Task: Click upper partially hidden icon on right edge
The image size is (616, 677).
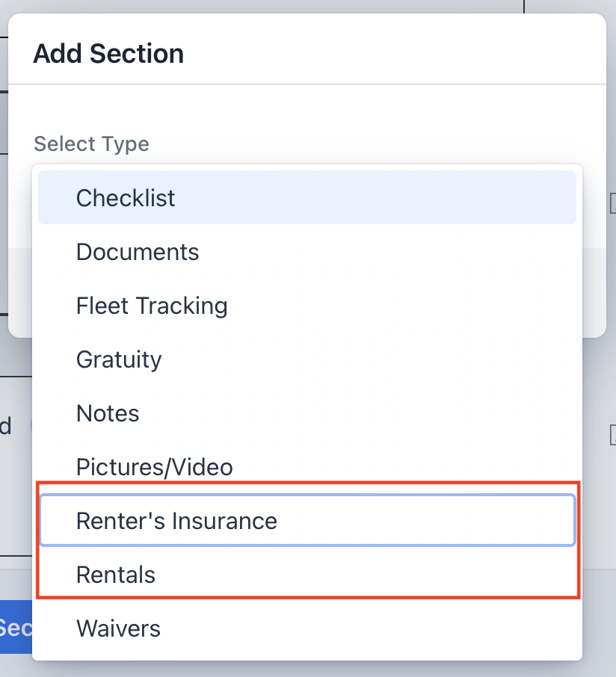Action: pos(613,203)
